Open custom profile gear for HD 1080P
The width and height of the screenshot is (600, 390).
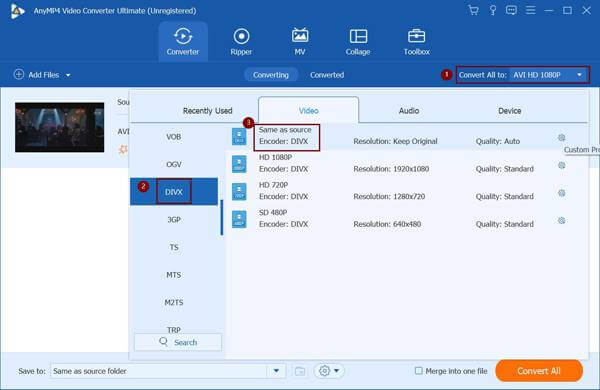pyautogui.click(x=561, y=165)
